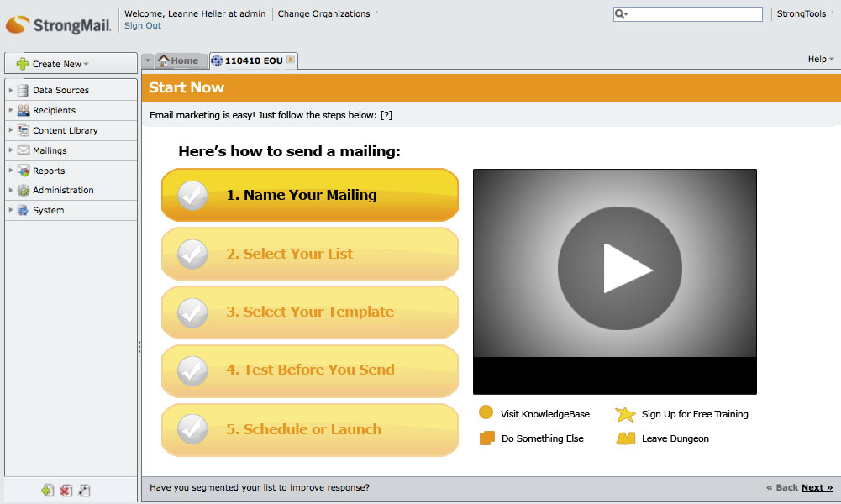Click the Recipients people icon
The height and width of the screenshot is (504, 841).
23,110
